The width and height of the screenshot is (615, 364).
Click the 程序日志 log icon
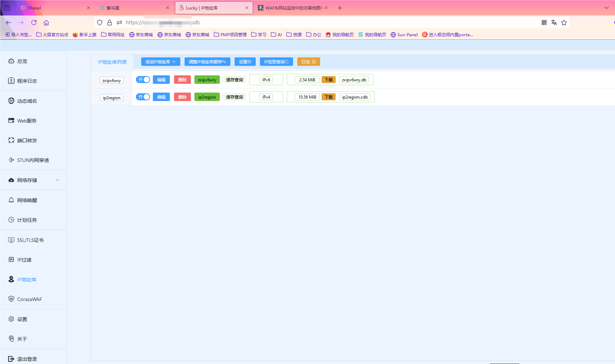click(x=11, y=81)
